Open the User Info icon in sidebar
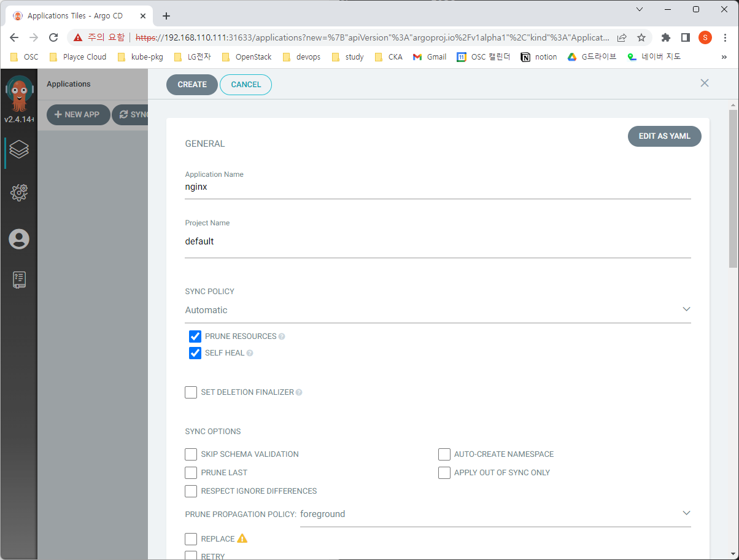The height and width of the screenshot is (560, 739). coord(19,239)
